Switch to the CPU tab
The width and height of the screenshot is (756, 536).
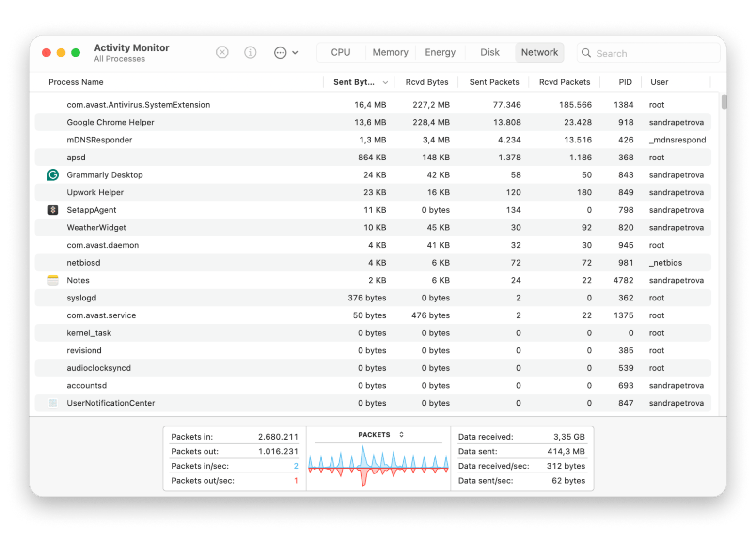(x=340, y=52)
